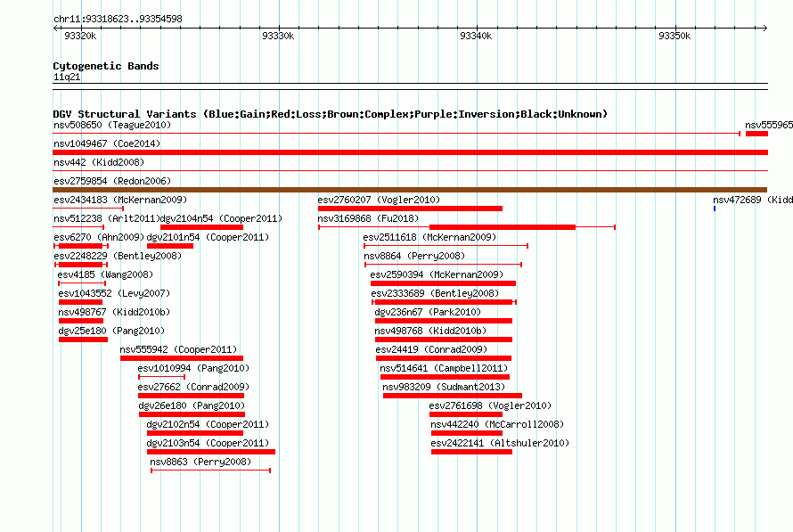Click the nsv442 (Kidd2008) label
The width and height of the screenshot is (793, 532).
(99, 162)
